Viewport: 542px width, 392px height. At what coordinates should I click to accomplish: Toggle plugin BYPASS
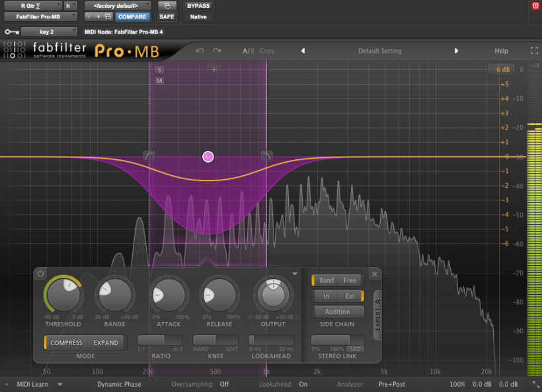pyautogui.click(x=198, y=6)
